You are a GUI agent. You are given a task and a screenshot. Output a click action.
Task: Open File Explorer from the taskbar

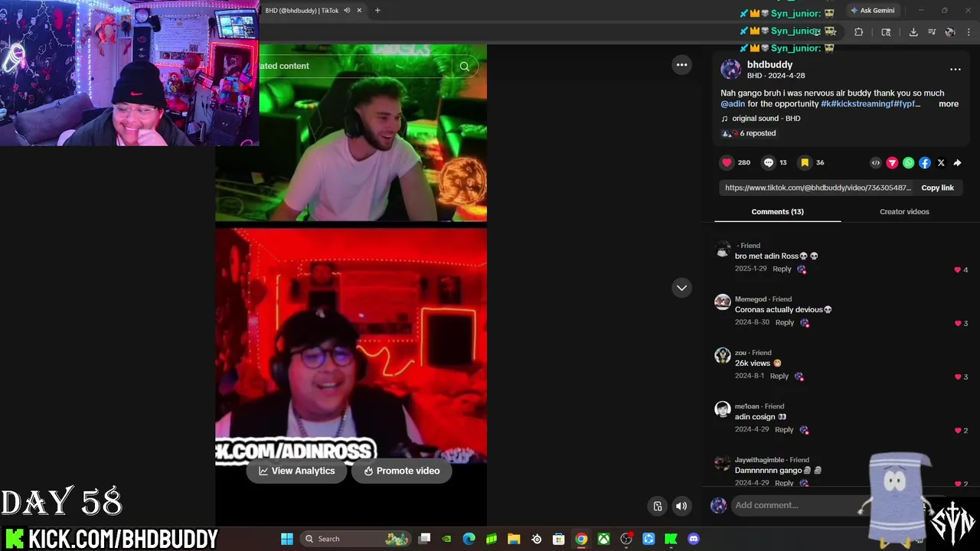coord(514,539)
